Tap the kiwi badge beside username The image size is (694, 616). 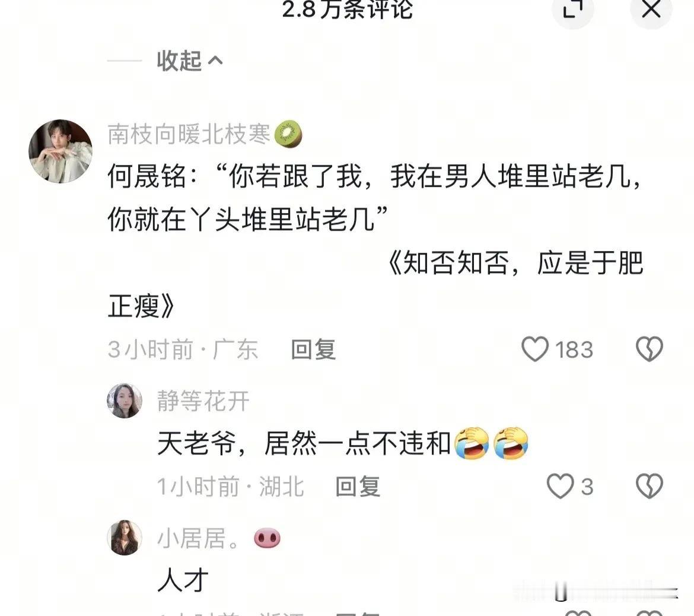coord(289,134)
